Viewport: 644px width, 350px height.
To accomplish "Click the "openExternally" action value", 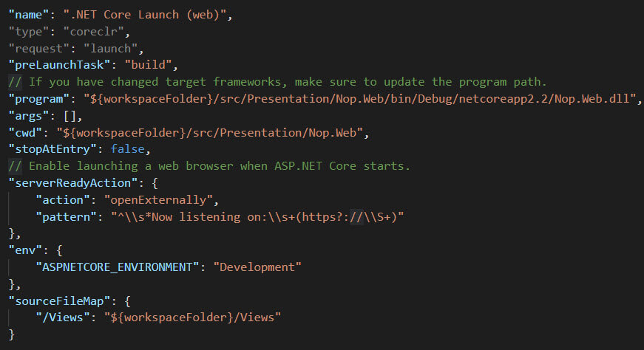I will click(x=158, y=200).
